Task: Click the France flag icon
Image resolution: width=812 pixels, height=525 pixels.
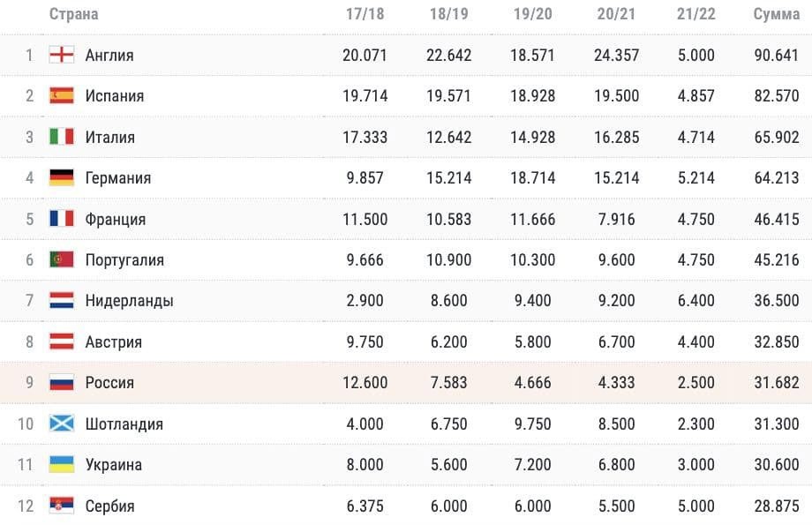Action: (x=62, y=218)
